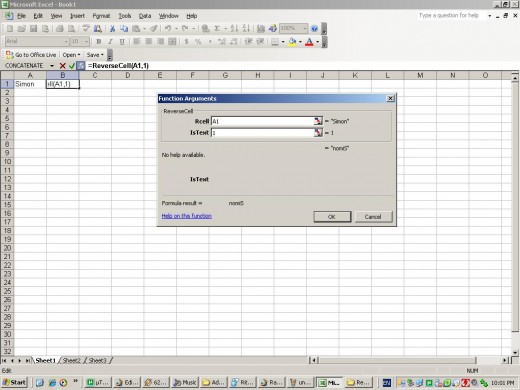
Task: Apply the red Font Color A
Action: coord(309,42)
